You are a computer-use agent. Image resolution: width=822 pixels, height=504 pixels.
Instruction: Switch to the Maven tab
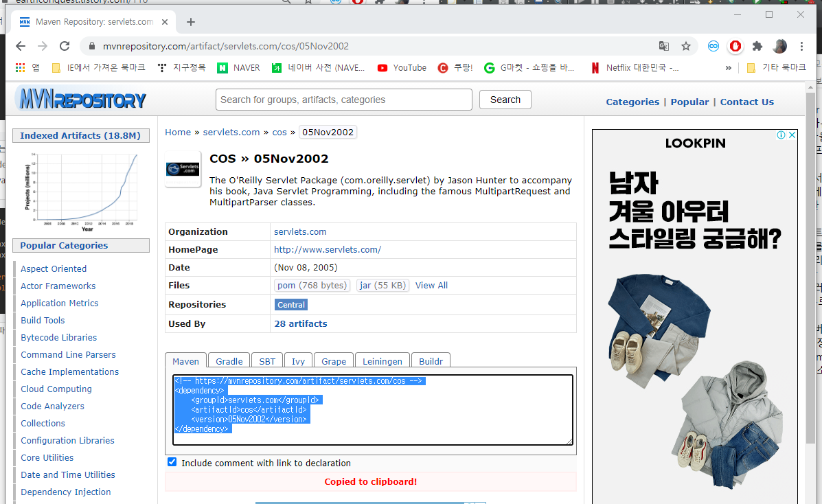(185, 360)
